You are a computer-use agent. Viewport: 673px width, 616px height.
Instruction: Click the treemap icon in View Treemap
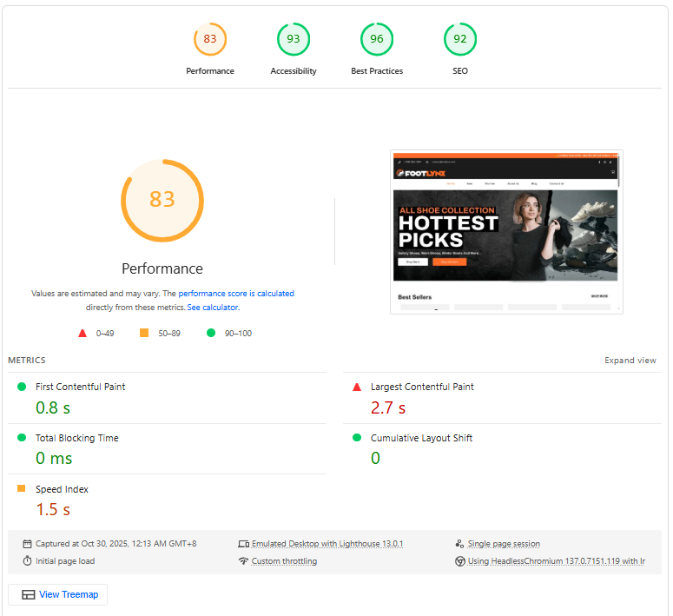click(29, 595)
